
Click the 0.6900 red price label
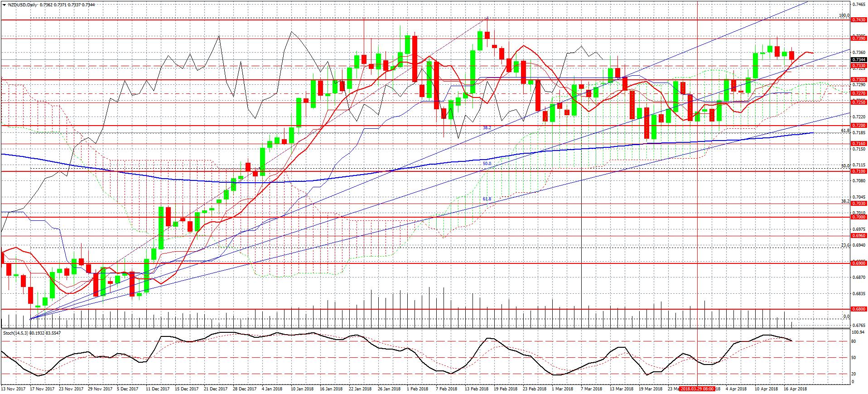859,263
